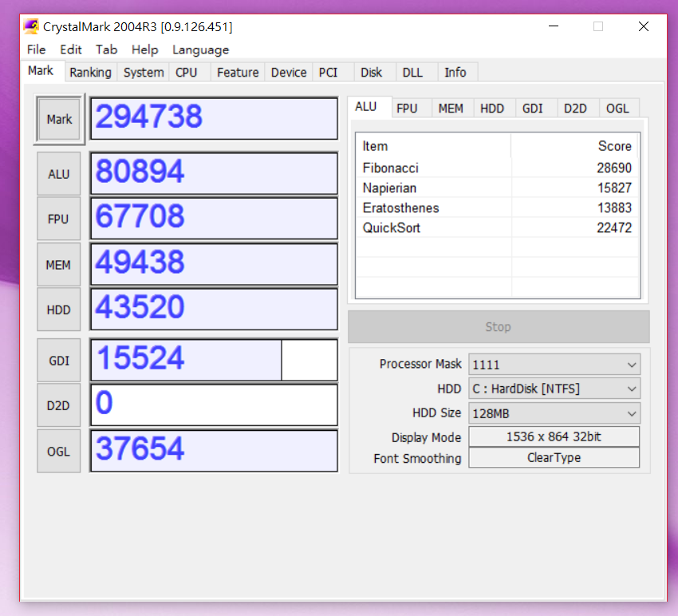Select the Eratosthenes row
The image size is (678, 616).
497,207
